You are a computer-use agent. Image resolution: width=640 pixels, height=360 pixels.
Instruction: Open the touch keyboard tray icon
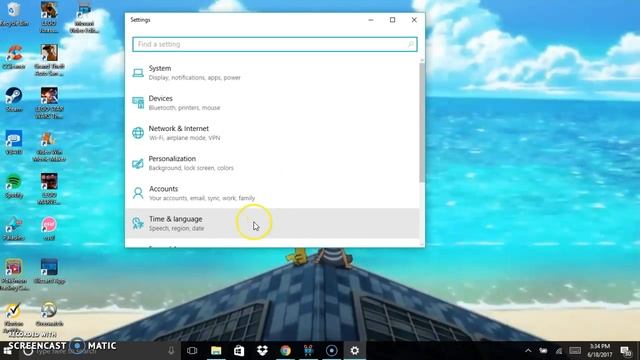[575, 351]
